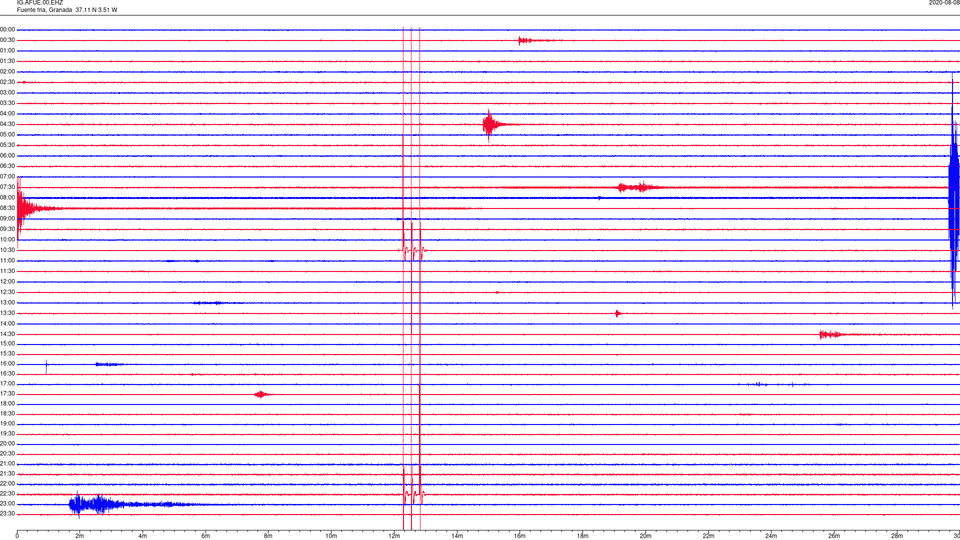Click the "20m" axis tick label
The image size is (960, 540).
(645, 536)
